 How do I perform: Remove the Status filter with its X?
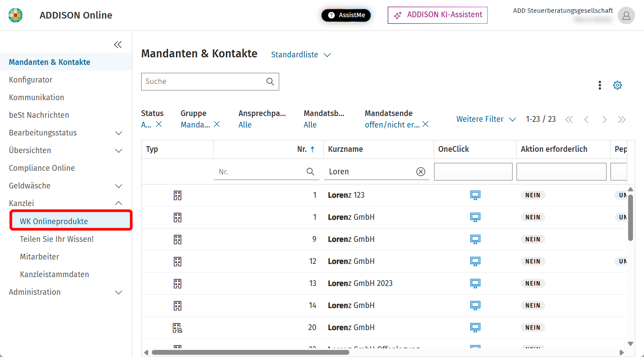click(x=159, y=124)
